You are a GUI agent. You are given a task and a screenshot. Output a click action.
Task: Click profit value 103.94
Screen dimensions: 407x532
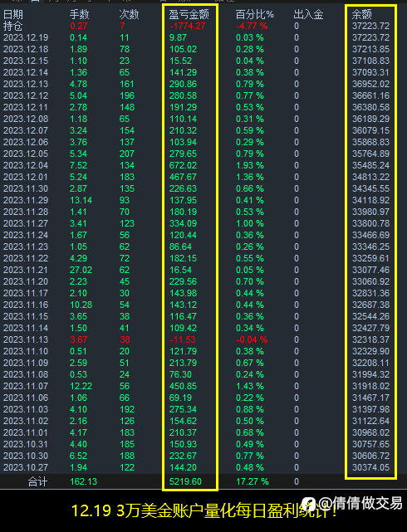(183, 142)
